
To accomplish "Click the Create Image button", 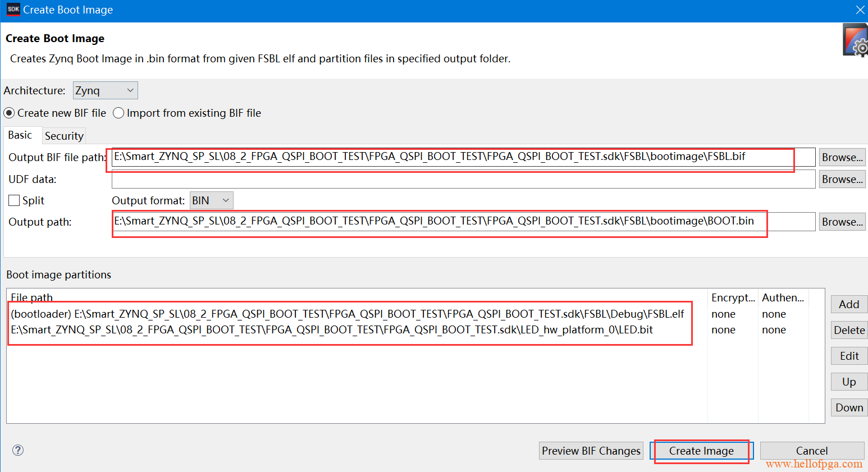I will 701,451.
